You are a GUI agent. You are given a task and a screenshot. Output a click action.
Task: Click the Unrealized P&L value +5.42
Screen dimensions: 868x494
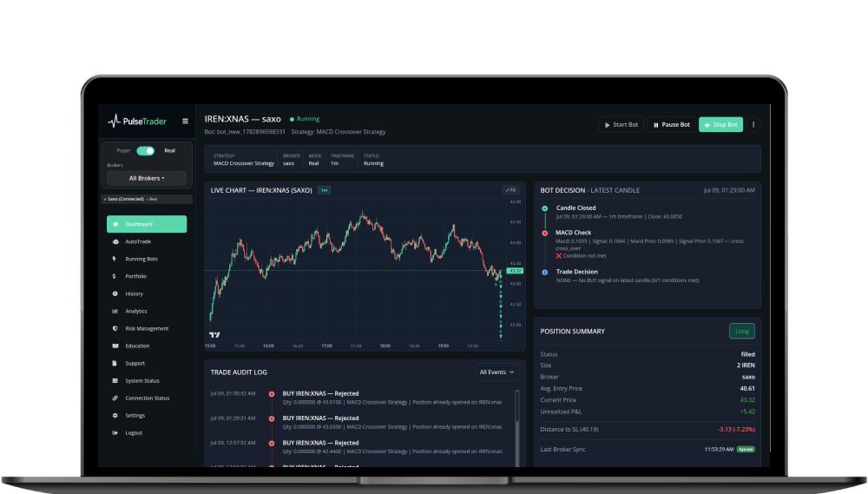(747, 412)
